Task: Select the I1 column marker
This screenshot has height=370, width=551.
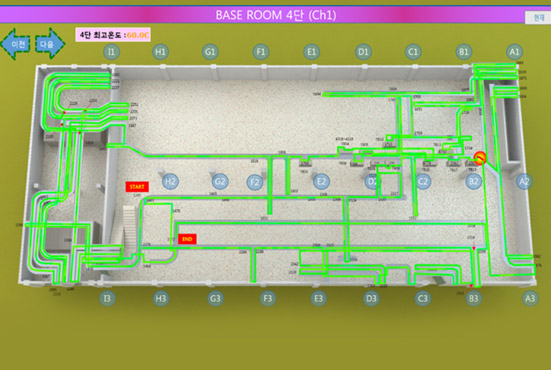Action: point(111,52)
